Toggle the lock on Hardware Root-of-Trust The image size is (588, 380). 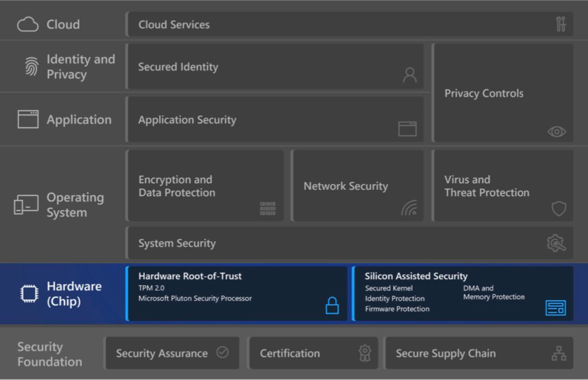click(x=332, y=306)
